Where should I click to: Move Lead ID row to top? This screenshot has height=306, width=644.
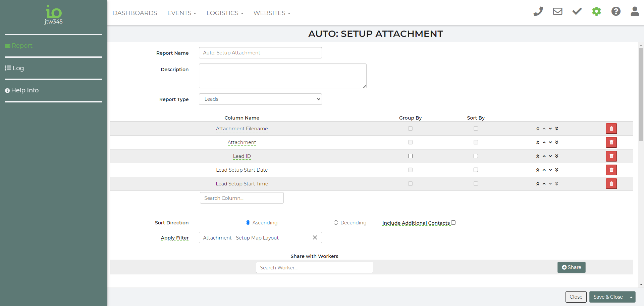(x=538, y=156)
